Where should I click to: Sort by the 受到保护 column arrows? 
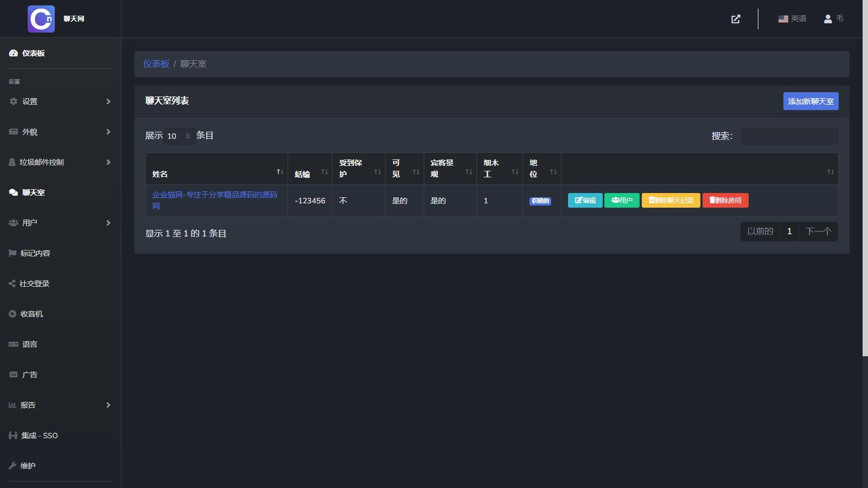(x=378, y=172)
